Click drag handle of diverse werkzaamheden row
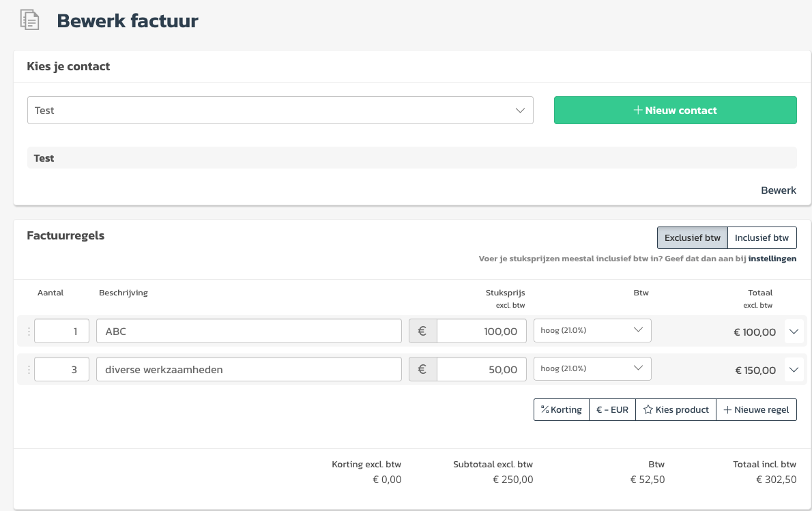This screenshot has height=511, width=812. [x=29, y=370]
